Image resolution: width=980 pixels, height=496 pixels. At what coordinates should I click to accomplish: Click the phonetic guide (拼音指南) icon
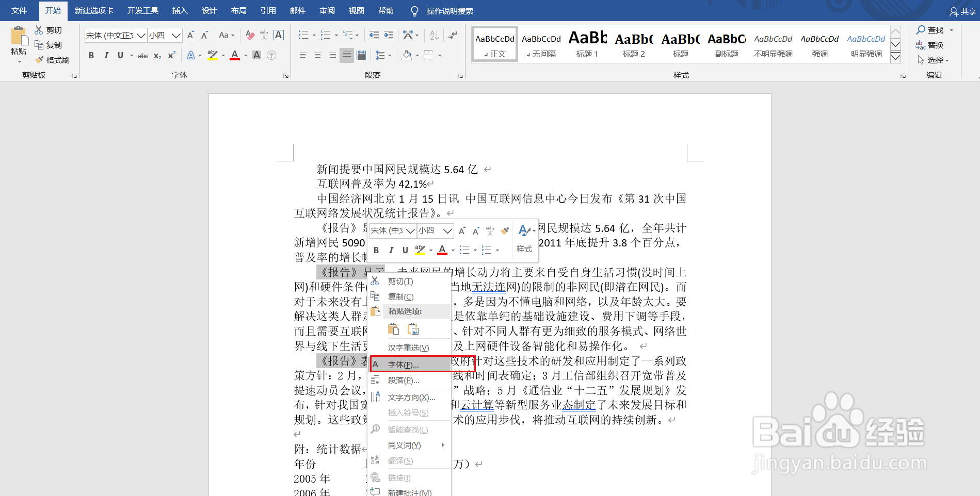pos(264,35)
